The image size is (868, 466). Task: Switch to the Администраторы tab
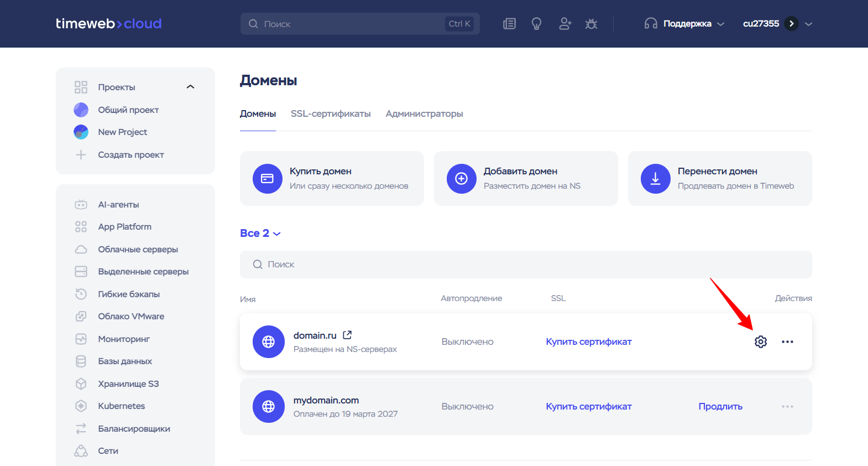[x=424, y=113]
